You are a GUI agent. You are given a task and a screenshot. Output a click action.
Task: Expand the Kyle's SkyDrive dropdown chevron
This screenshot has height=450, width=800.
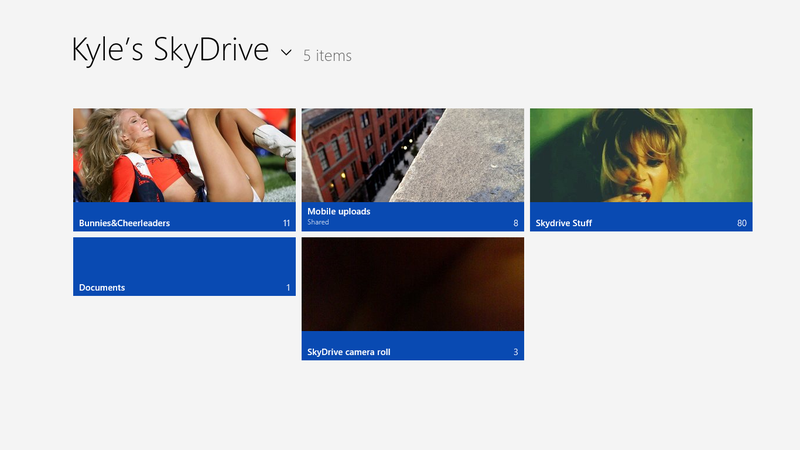point(286,52)
